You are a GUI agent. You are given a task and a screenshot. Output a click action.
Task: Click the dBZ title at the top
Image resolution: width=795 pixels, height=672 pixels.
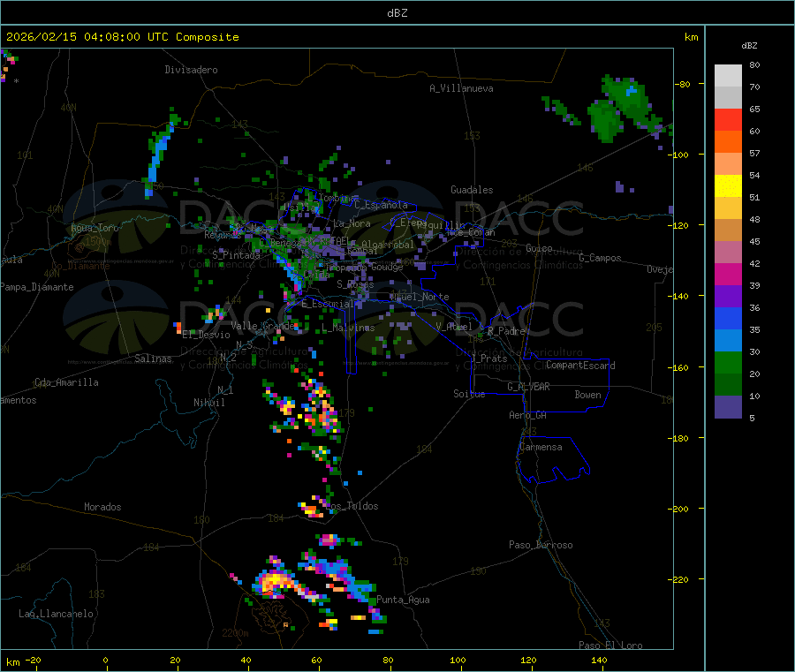397,13
